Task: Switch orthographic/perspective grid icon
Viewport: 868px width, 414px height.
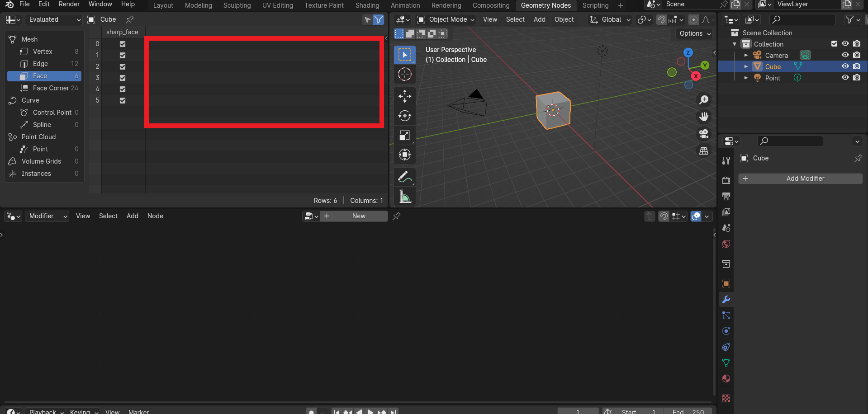Action: [704, 151]
